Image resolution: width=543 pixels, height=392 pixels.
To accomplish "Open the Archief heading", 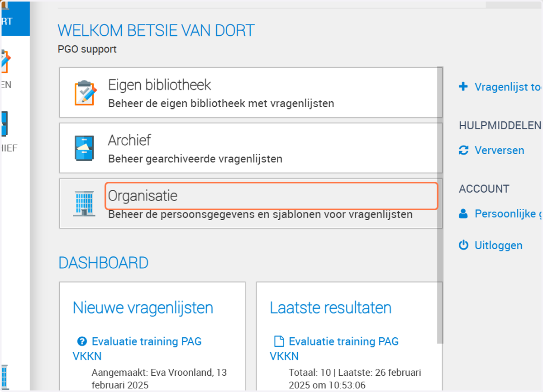I will coord(129,140).
